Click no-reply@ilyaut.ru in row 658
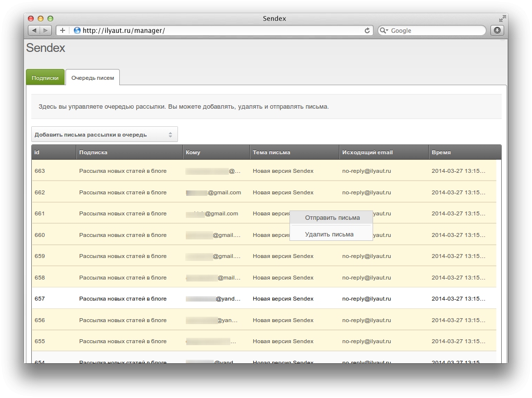Viewport: 532px width, 398px height. point(366,278)
